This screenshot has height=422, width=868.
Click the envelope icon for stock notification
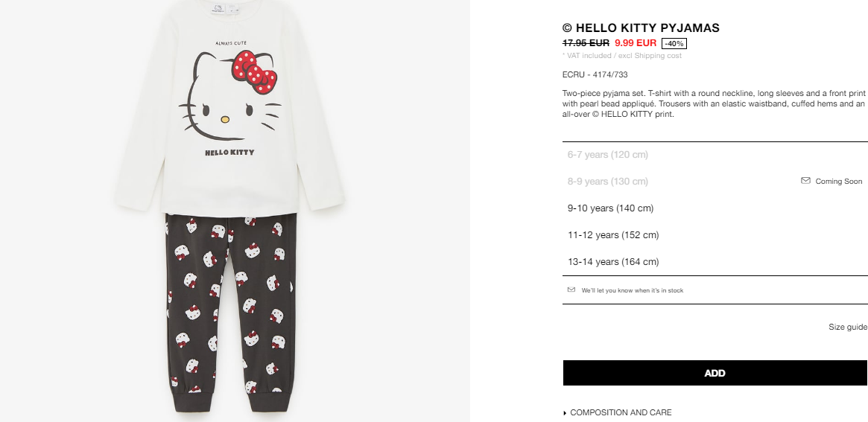571,290
